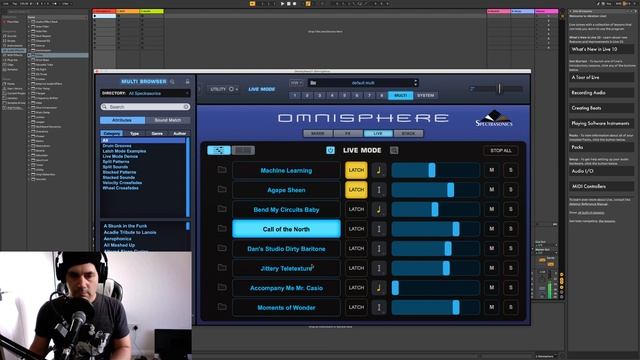Click trigger mode icon for Moments of Wonder

379,307
